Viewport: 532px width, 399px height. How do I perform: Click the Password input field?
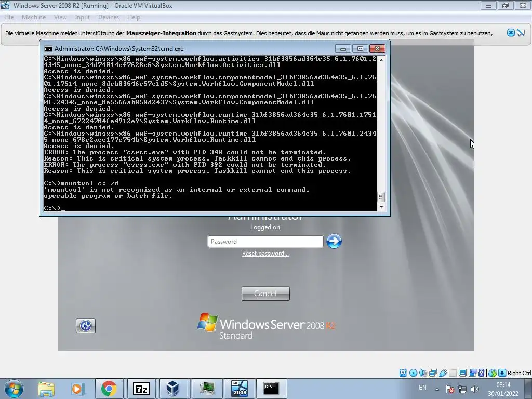265,241
